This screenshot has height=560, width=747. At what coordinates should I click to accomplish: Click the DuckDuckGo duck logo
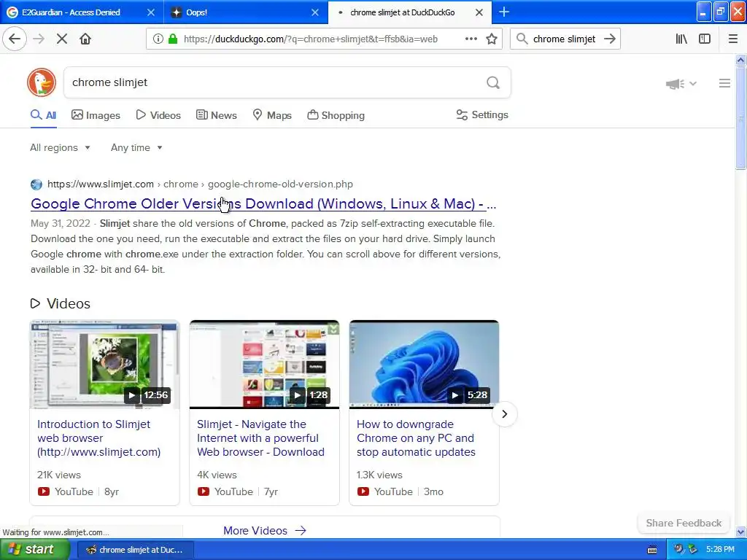pyautogui.click(x=42, y=82)
